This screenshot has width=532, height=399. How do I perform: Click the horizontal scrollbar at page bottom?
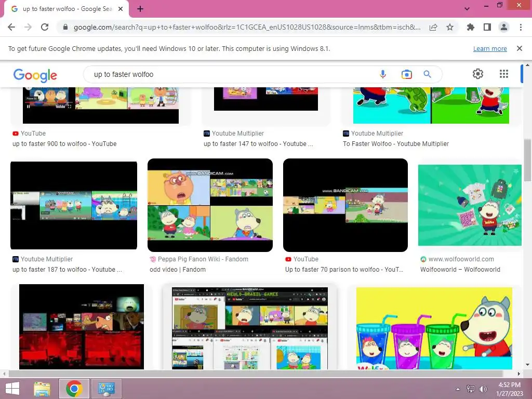click(x=255, y=374)
